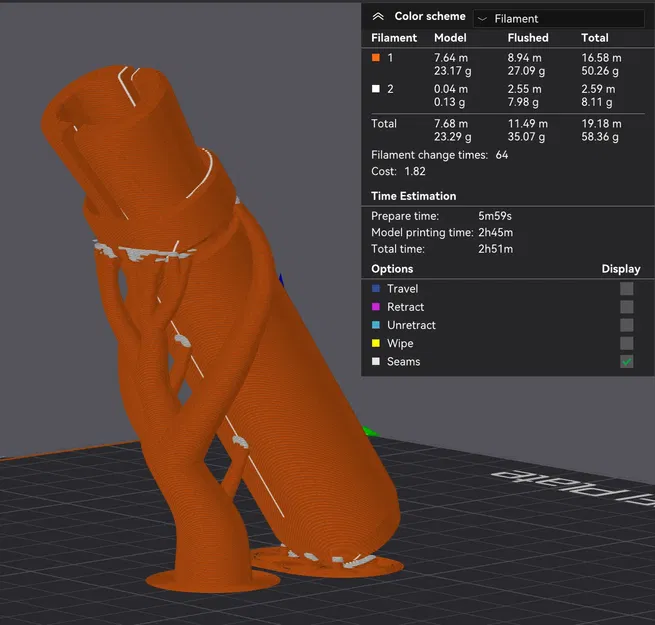The image size is (655, 625).
Task: Enable the Travel display checkbox
Action: pos(626,288)
